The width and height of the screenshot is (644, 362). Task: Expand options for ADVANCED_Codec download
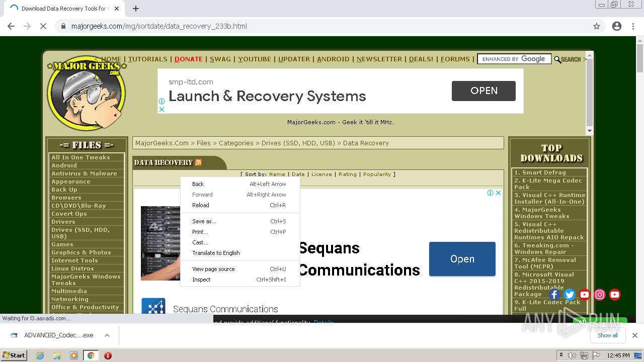click(107, 335)
